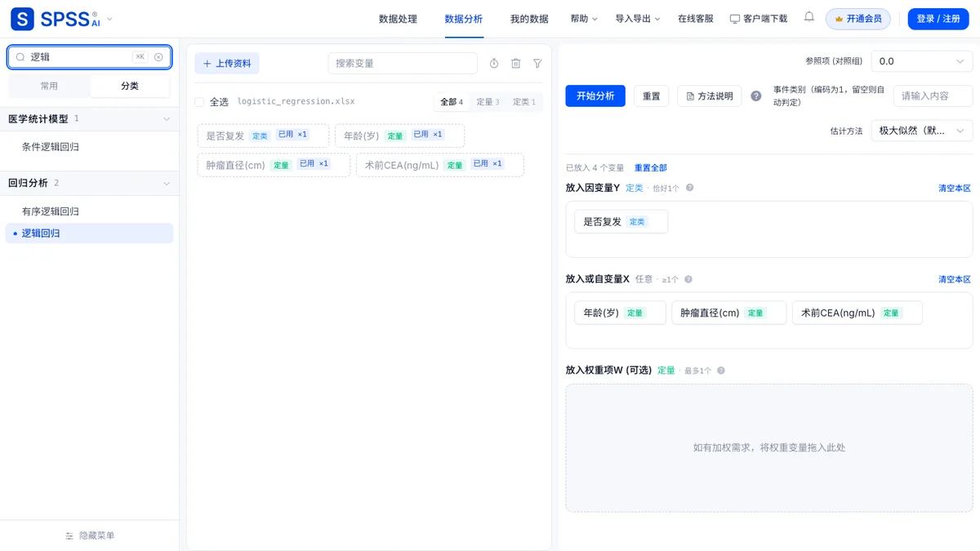Switch to 常用 tab
Image resolution: width=980 pixels, height=551 pixels.
pos(49,86)
